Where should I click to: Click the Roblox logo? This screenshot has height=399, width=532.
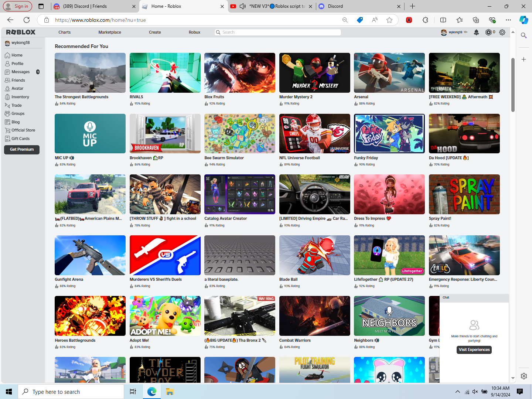[x=21, y=32]
